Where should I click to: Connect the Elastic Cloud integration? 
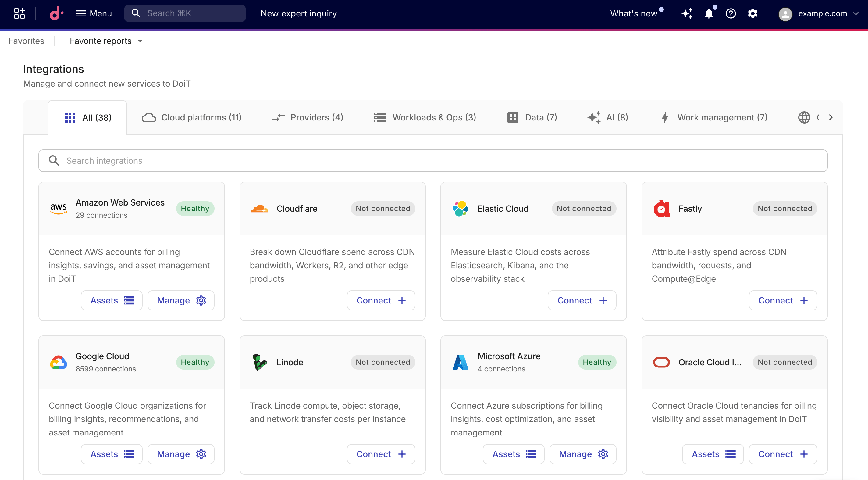click(x=582, y=300)
